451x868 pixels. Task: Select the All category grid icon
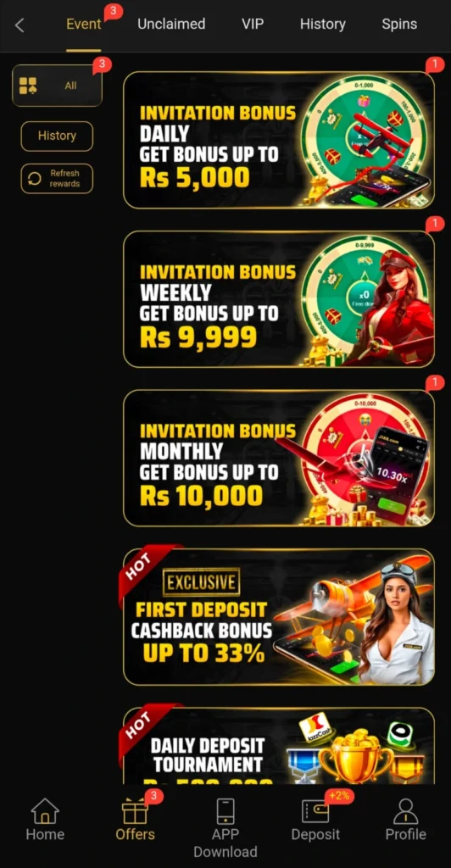(28, 86)
